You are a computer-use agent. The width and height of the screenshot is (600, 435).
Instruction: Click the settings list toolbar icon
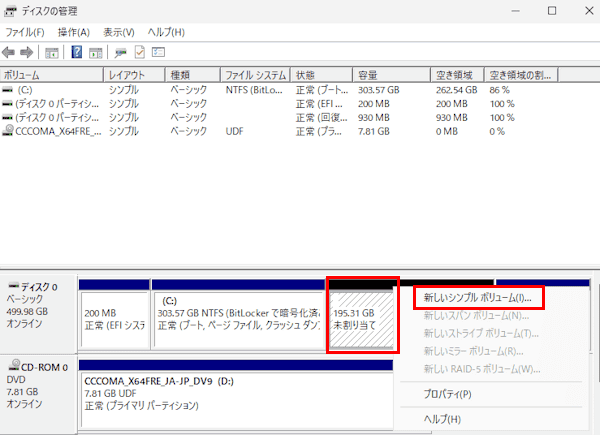pyautogui.click(x=158, y=52)
